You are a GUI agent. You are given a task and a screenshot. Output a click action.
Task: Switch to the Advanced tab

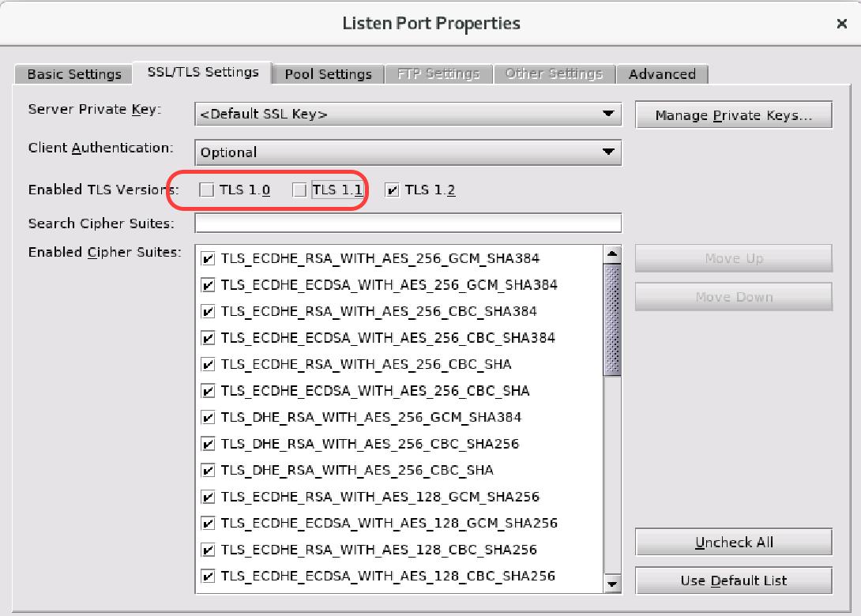pos(662,73)
